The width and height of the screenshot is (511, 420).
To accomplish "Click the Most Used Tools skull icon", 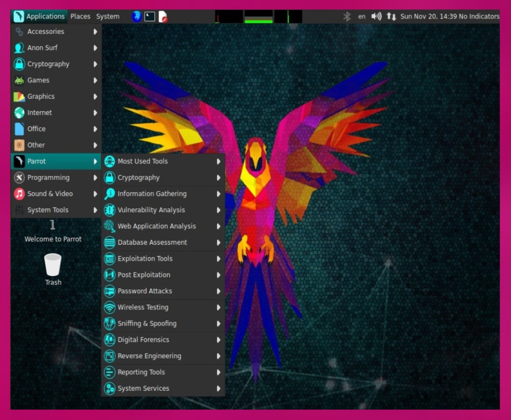I will [x=110, y=161].
